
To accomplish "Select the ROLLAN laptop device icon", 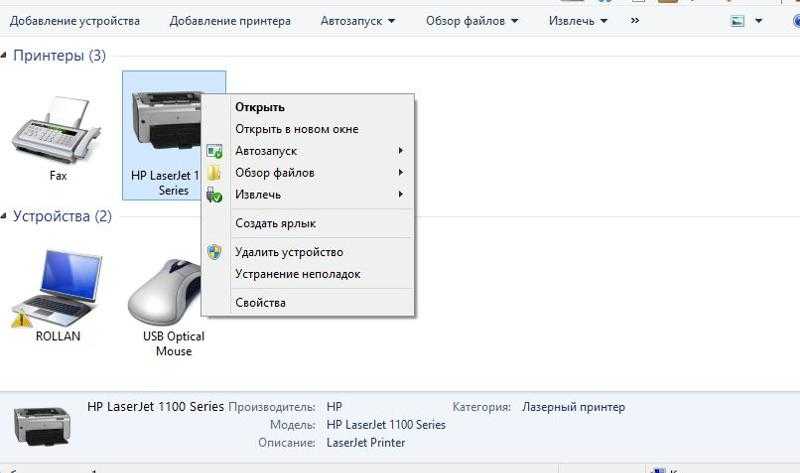I will click(56, 288).
